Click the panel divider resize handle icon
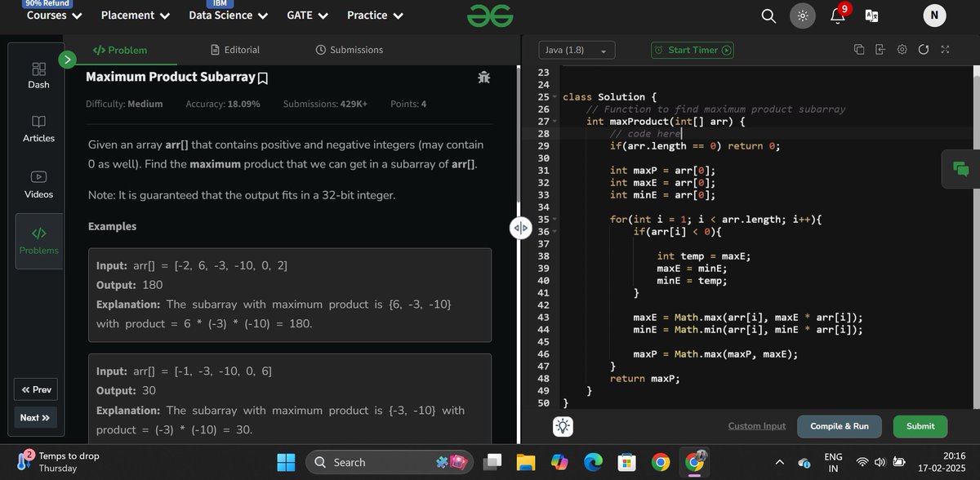980x480 pixels. [x=520, y=229]
